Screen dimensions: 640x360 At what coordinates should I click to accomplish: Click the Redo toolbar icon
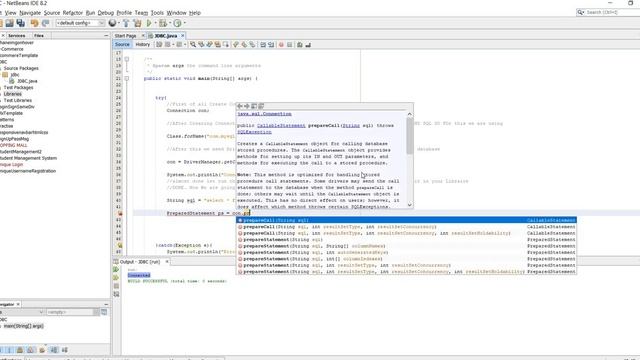coord(45,23)
